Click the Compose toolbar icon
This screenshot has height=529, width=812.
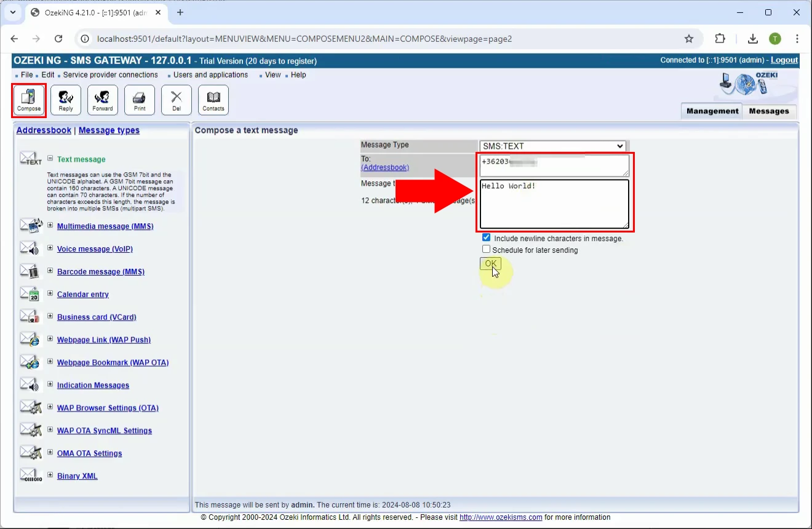(29, 100)
